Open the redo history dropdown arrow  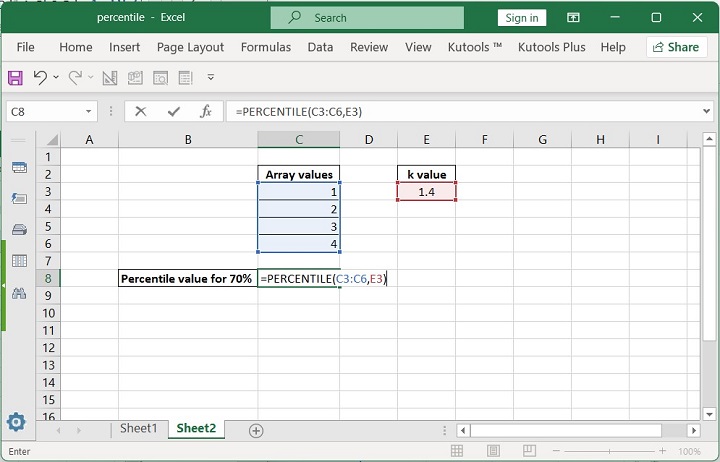pos(90,77)
